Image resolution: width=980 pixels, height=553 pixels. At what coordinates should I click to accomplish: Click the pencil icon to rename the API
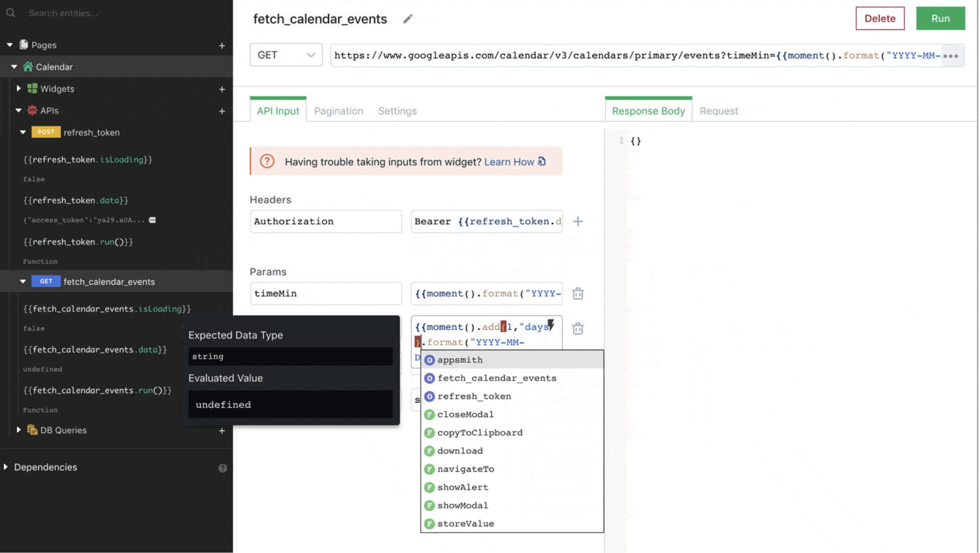point(408,19)
